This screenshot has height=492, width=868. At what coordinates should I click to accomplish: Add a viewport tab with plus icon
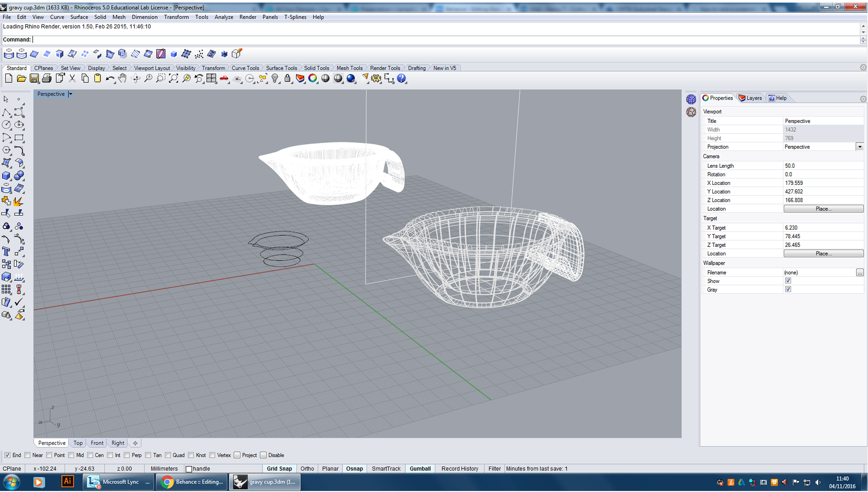pos(135,443)
